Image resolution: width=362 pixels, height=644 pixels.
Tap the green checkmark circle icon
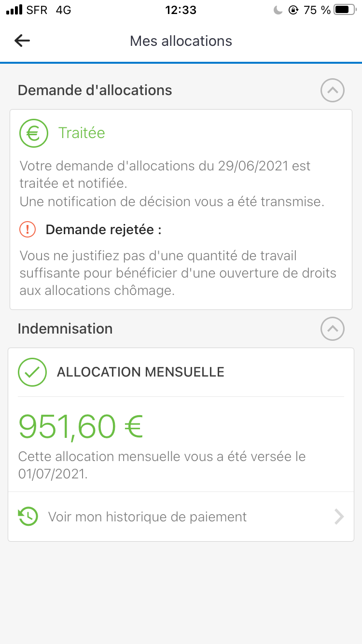point(32,372)
